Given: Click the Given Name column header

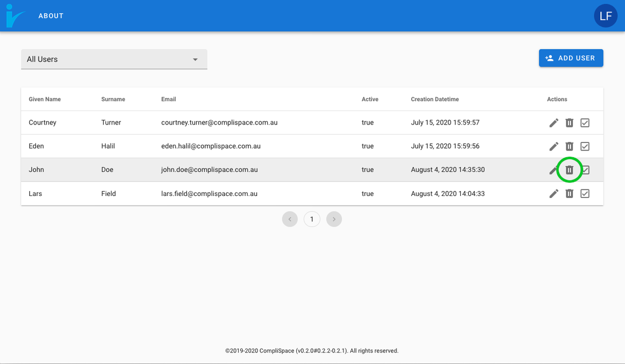Looking at the screenshot, I should tap(45, 99).
